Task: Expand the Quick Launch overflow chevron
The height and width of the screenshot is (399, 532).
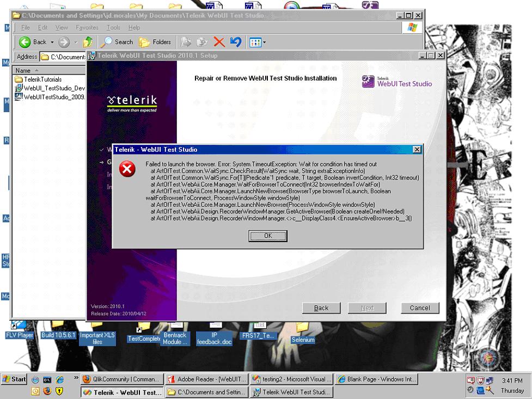Action: click(x=76, y=377)
